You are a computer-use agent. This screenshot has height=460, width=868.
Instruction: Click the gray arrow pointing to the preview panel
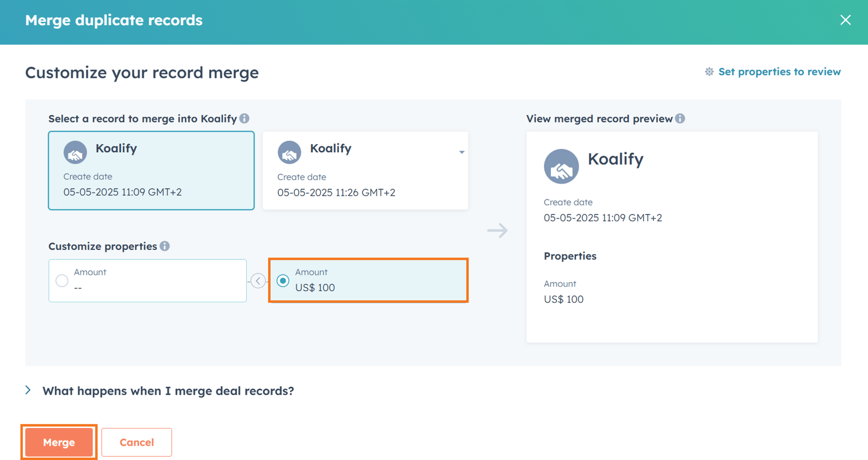click(497, 230)
